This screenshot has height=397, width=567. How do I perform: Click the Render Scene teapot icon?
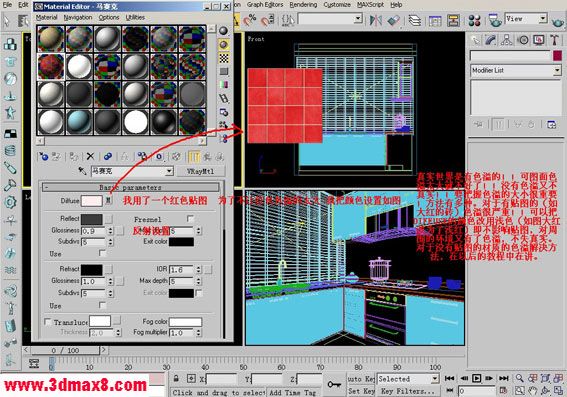pos(494,20)
